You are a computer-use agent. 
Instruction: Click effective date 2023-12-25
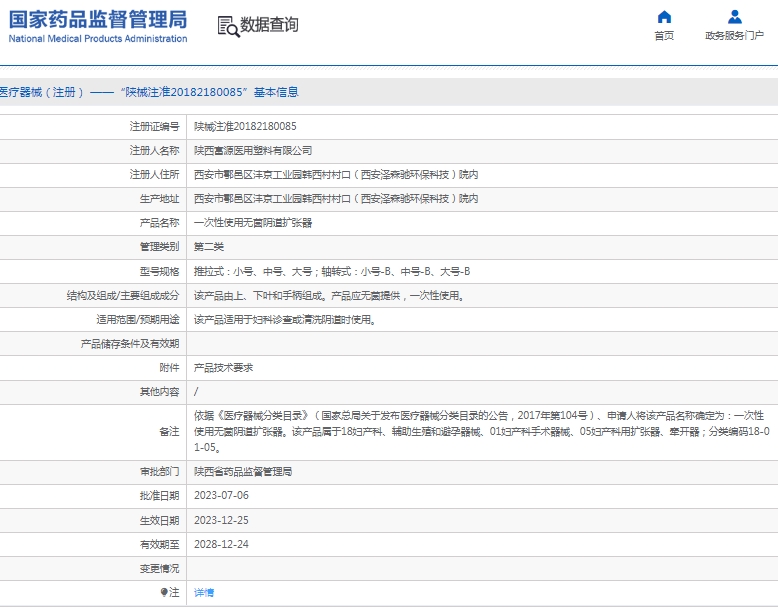click(x=221, y=520)
